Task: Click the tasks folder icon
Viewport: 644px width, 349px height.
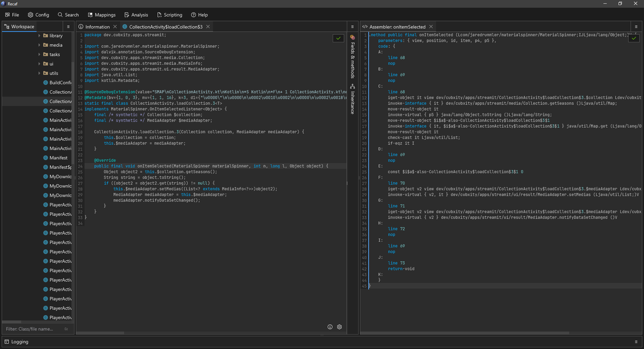Action: click(x=46, y=54)
